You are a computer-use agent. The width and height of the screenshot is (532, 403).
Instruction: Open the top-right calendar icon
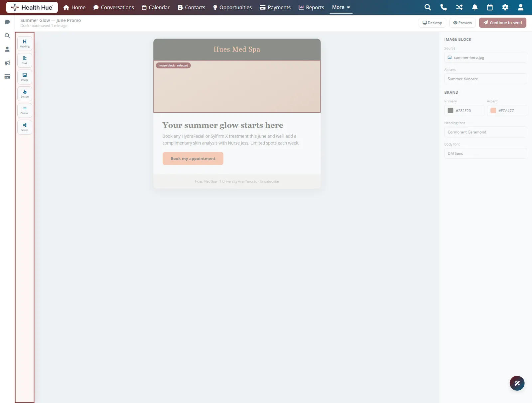(x=490, y=7)
